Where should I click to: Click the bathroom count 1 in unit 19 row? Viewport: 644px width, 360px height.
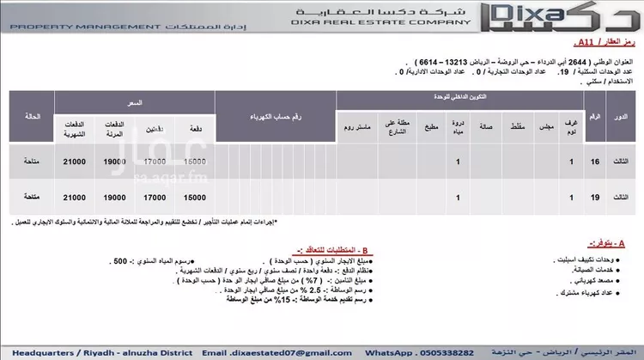point(458,198)
